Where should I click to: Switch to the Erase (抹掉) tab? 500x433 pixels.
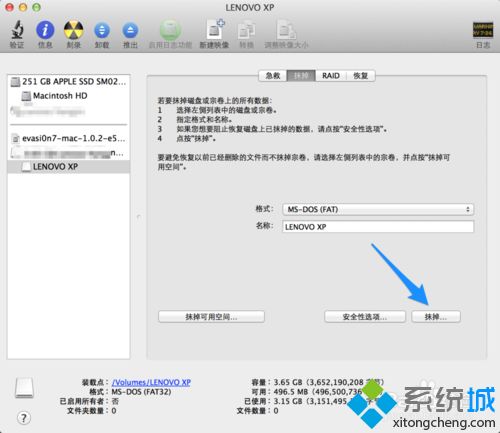pyautogui.click(x=301, y=76)
